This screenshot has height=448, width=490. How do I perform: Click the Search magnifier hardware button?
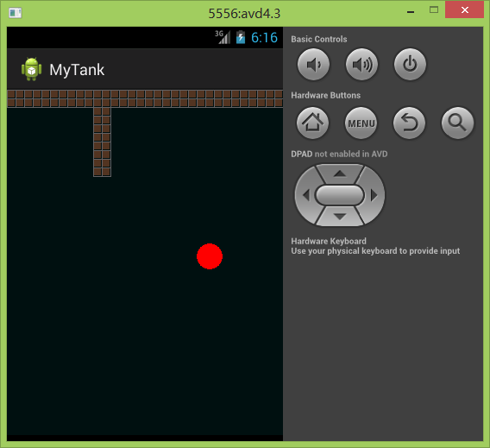(x=457, y=123)
